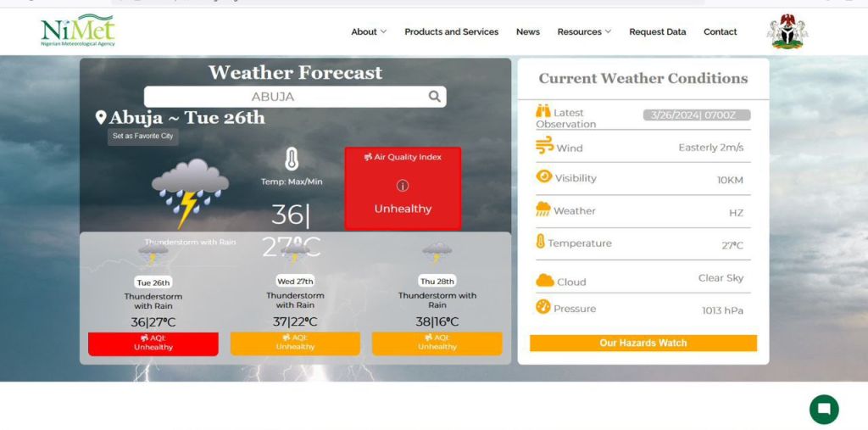The width and height of the screenshot is (868, 430).
Task: Click the binoculars Latest Observation icon
Action: pyautogui.click(x=543, y=111)
